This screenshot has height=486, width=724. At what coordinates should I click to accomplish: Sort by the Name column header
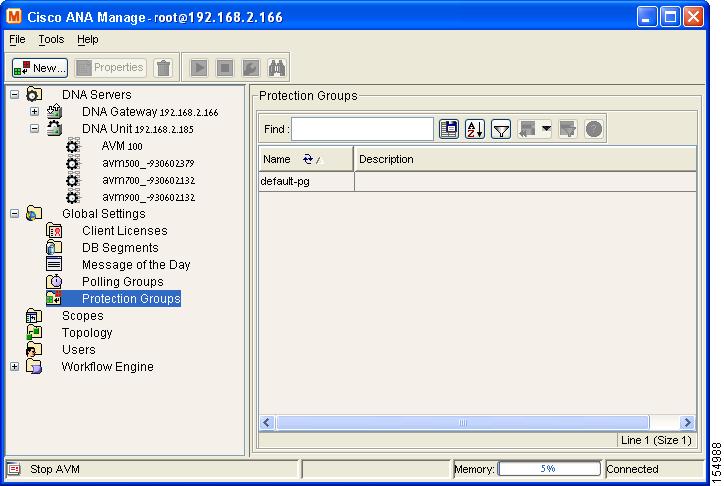[306, 159]
